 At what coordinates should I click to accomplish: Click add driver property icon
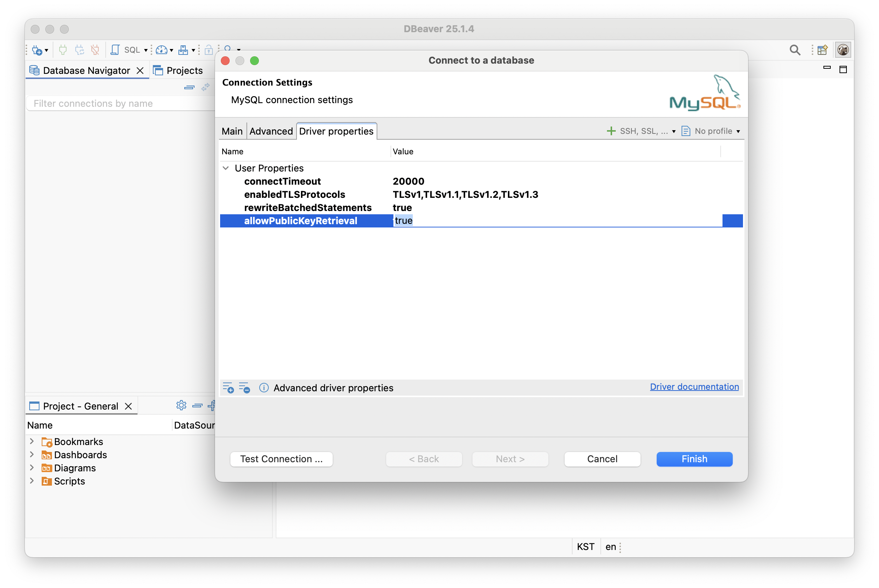click(x=228, y=388)
